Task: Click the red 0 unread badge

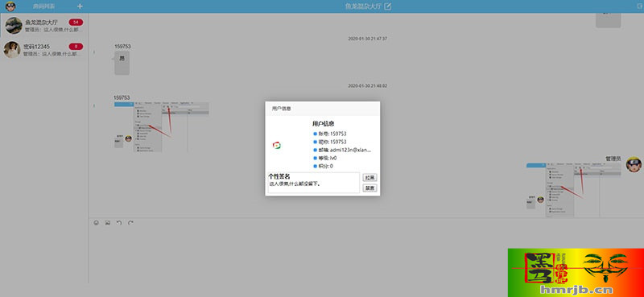Action: (x=76, y=47)
